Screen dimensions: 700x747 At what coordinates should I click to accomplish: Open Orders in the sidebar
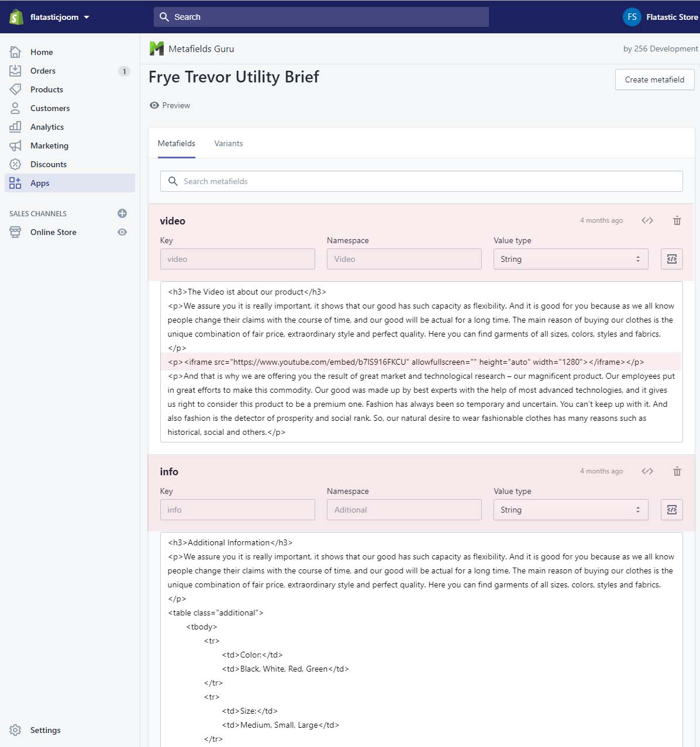click(x=43, y=71)
